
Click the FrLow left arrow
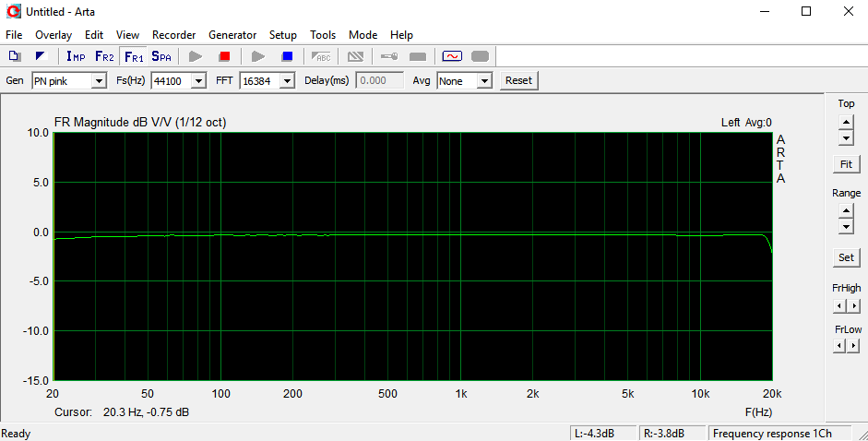coord(839,346)
